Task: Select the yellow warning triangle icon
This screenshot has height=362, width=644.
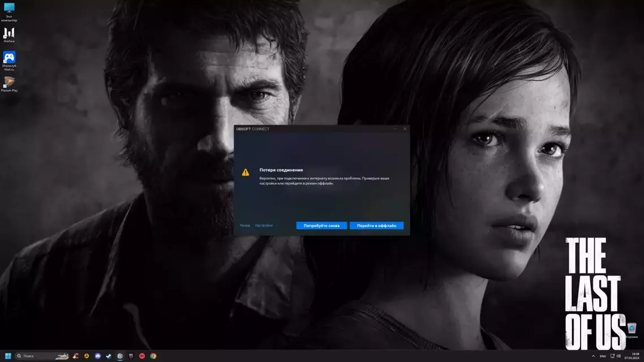Action: 245,173
